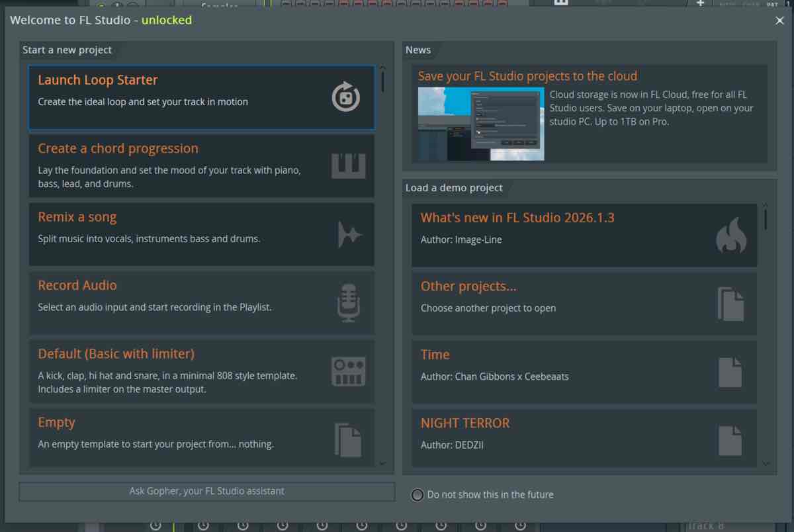Click the Load a demo project tab
The image size is (794, 532).
click(454, 188)
